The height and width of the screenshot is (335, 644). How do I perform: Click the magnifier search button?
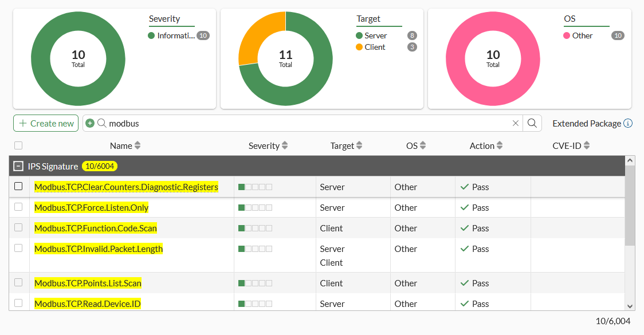click(x=532, y=123)
